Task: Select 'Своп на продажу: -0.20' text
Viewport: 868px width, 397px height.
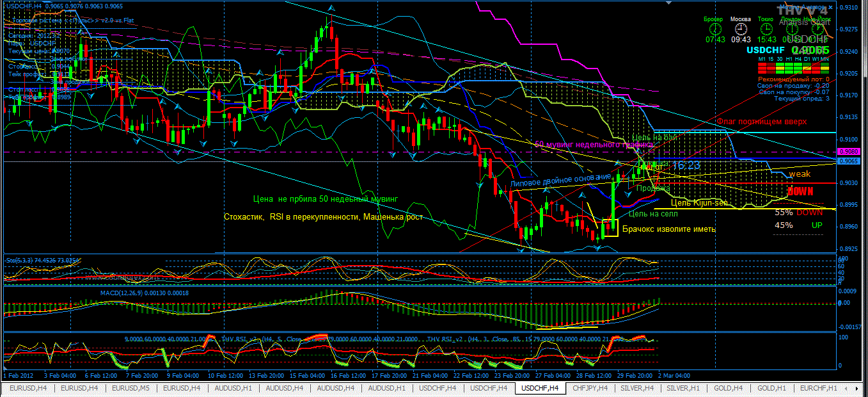Action: coord(793,86)
